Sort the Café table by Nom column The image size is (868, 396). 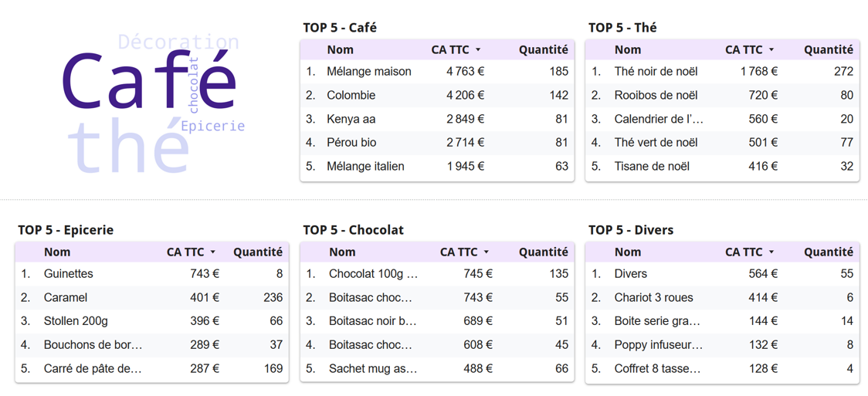(340, 50)
